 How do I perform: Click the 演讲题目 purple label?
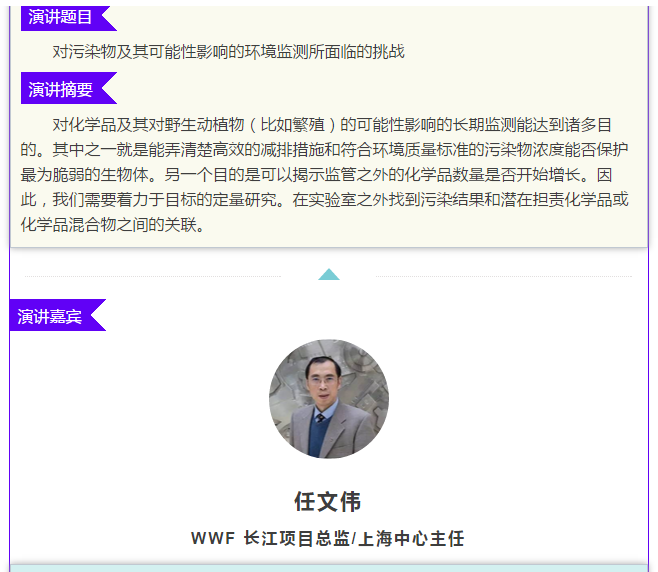click(60, 17)
